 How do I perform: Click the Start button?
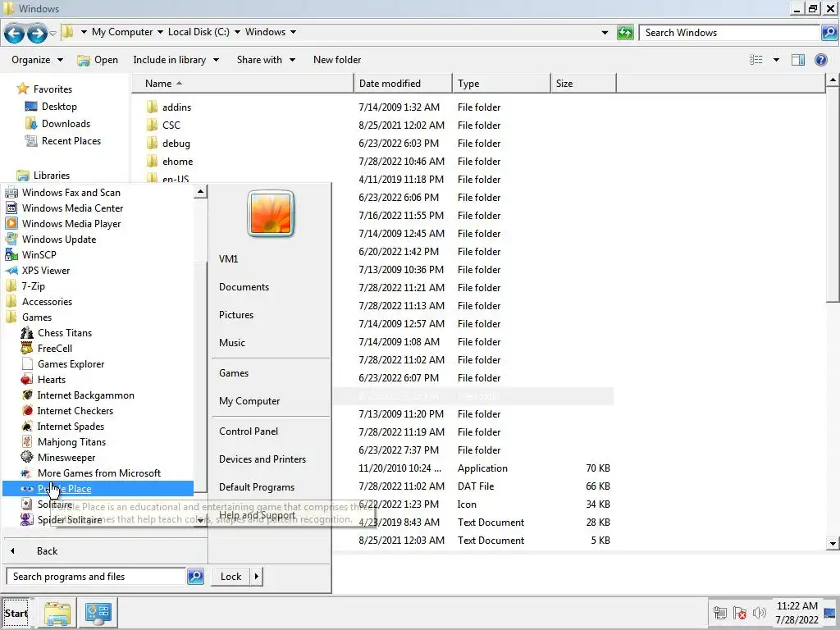(16, 613)
